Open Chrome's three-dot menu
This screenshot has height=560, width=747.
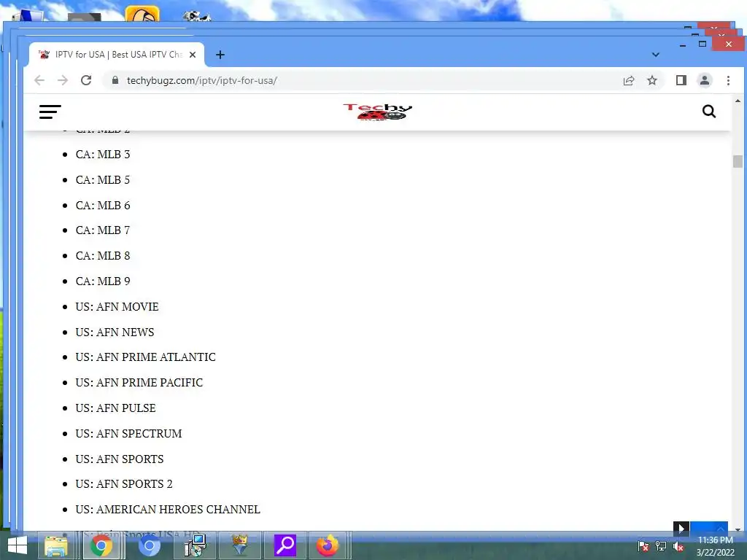pyautogui.click(x=728, y=80)
